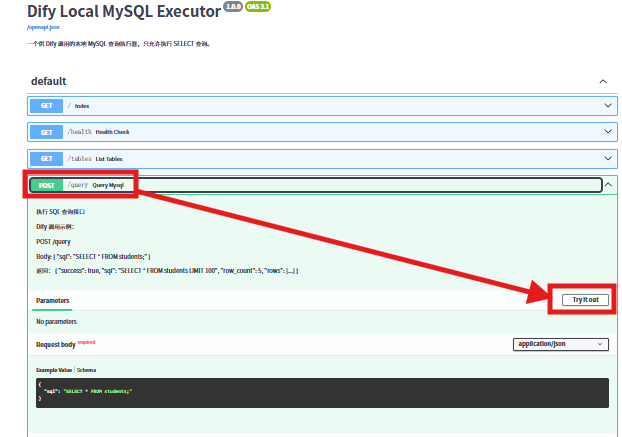This screenshot has height=437, width=622.
Task: Switch to the Schema tab
Action: [86, 370]
